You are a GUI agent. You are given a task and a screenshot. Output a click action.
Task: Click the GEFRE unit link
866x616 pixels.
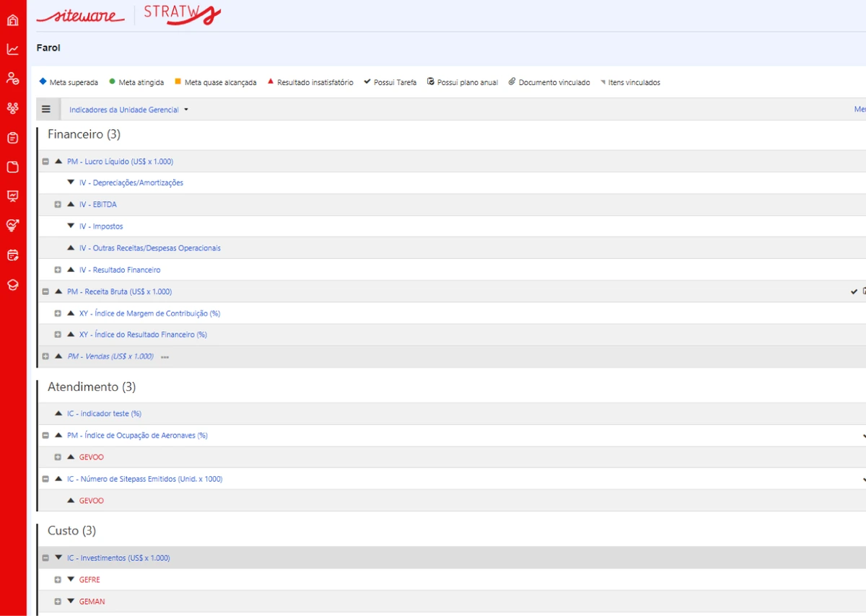[x=89, y=580]
